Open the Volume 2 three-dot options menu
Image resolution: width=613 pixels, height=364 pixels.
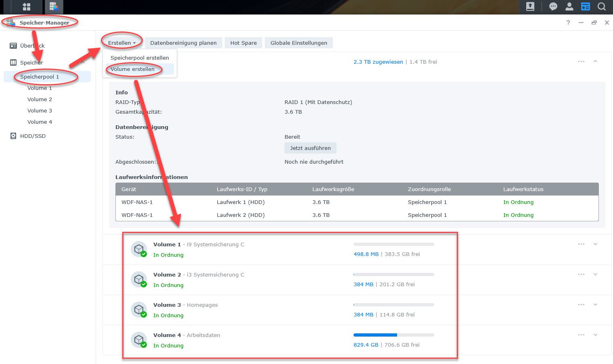pos(581,275)
